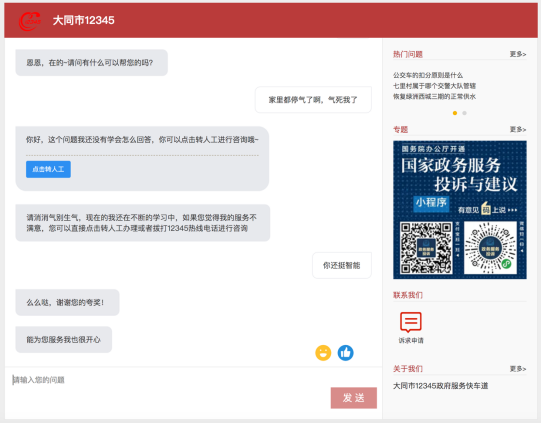Open question 恢复绿洲西城三期的正常供水
Screen dimensions: 541x424
(x=434, y=96)
